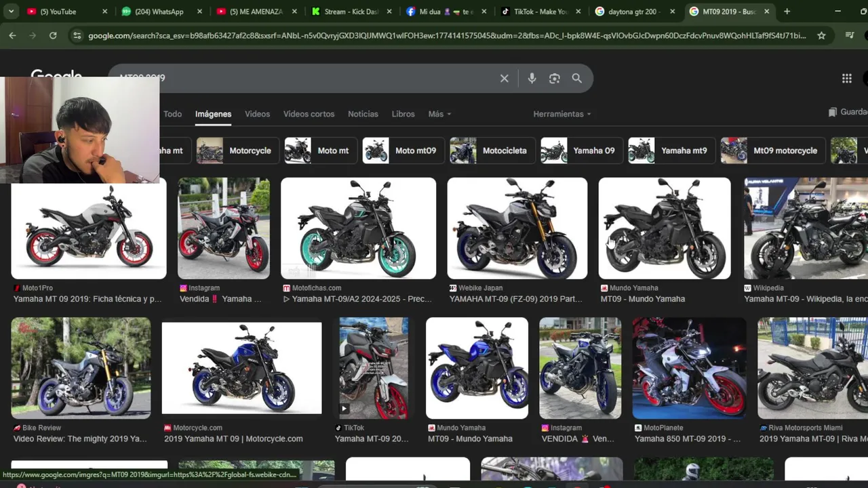Apply the Mt09 motorcycle suggestion chip
Image resolution: width=868 pixels, height=488 pixels.
(x=772, y=150)
